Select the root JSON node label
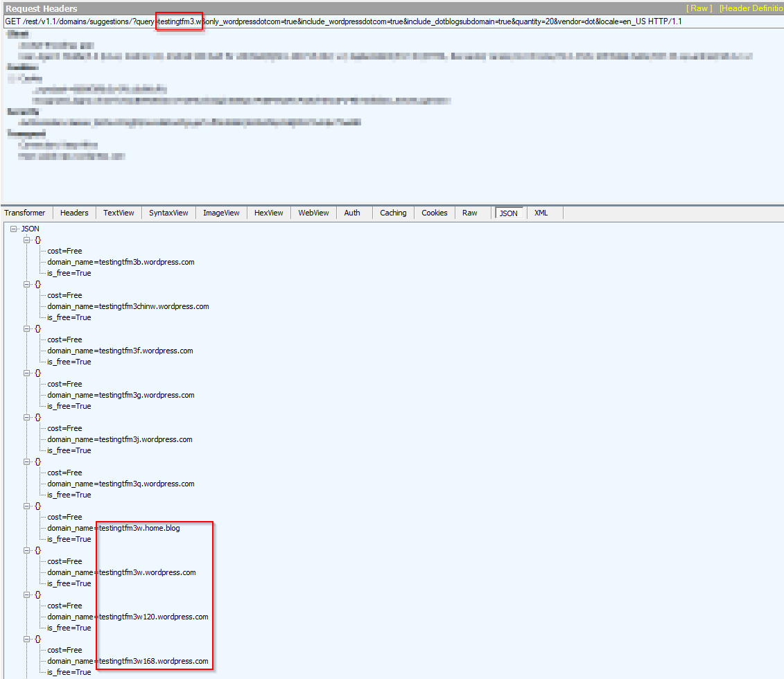This screenshot has height=679, width=784. point(30,229)
